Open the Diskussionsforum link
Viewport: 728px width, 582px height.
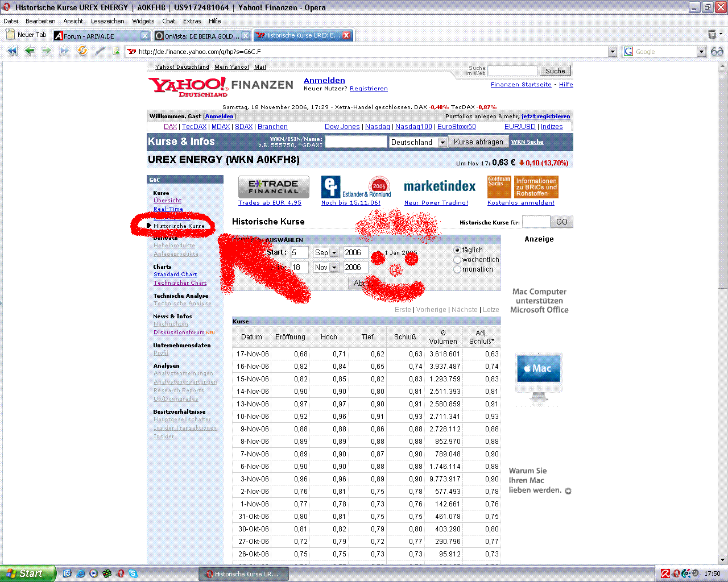(179, 332)
